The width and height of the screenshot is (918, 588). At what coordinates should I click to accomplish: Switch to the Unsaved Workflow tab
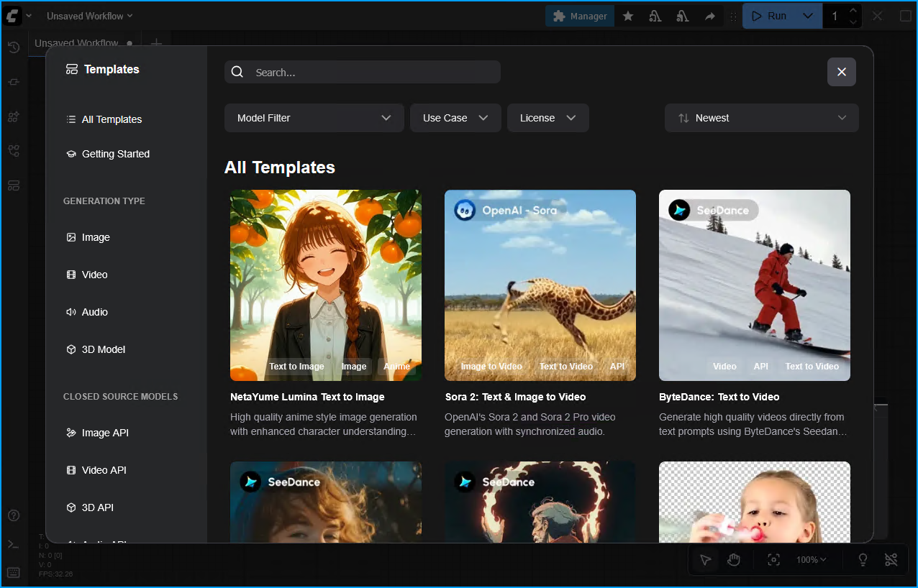(77, 43)
